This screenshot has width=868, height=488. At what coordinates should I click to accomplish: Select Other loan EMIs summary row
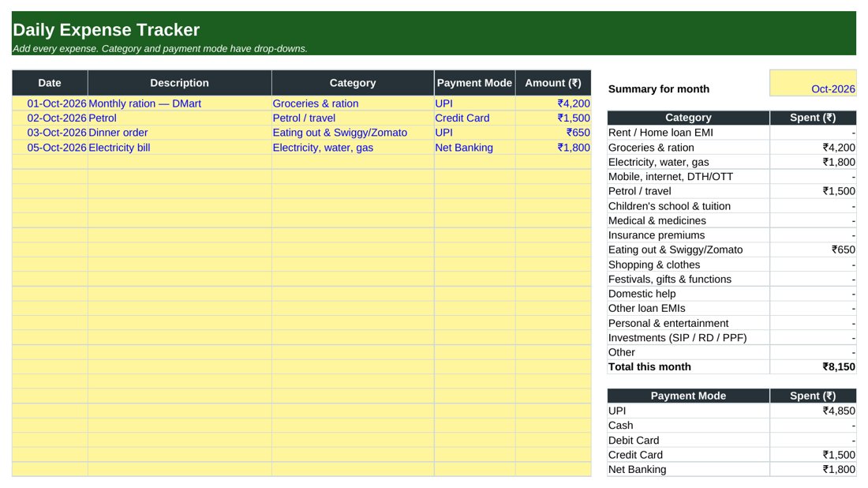pos(731,309)
